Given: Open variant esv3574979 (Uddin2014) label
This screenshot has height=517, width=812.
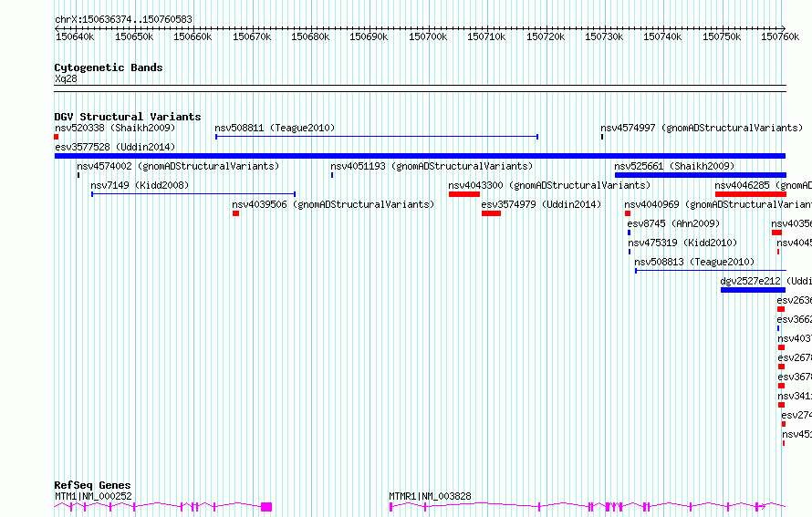Looking at the screenshot, I should [541, 204].
